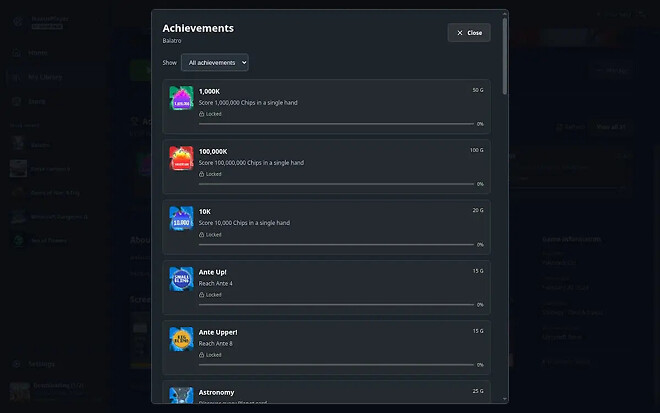Click the Store label in the background sidebar
Viewport: 660px width, 413px height.
pyautogui.click(x=37, y=101)
